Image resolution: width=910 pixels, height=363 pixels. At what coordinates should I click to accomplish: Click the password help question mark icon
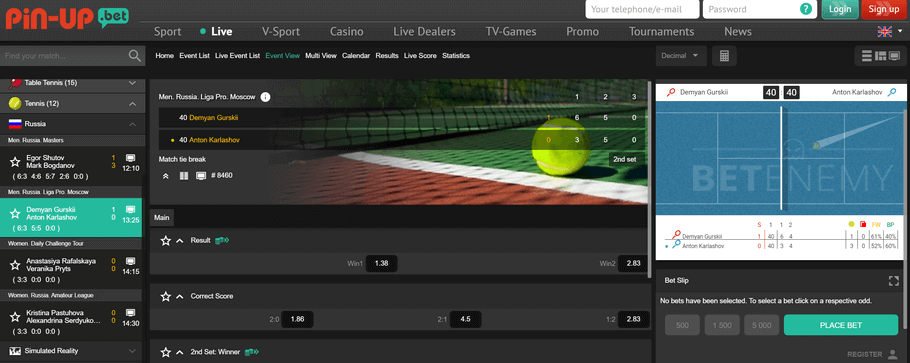tap(806, 9)
